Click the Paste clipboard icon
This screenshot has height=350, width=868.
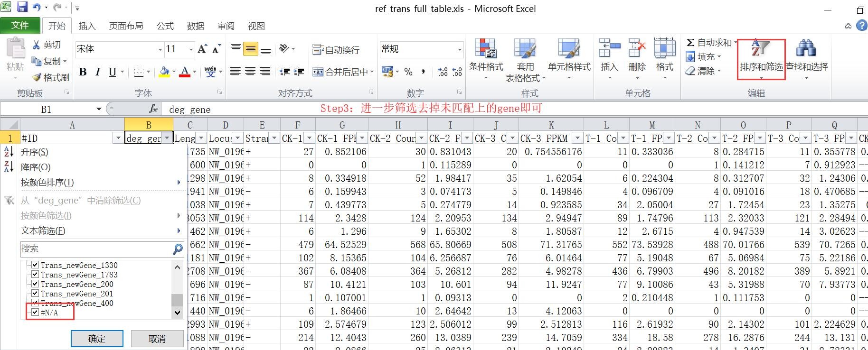click(x=15, y=49)
